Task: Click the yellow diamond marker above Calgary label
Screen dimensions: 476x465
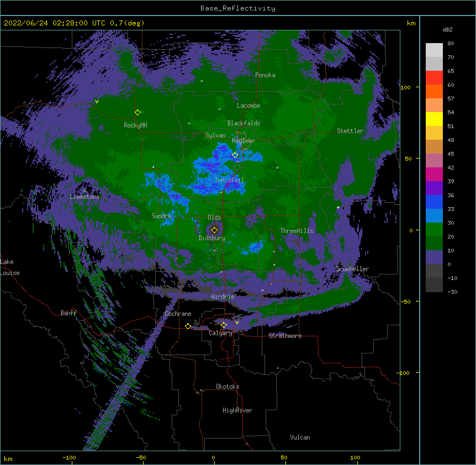Action: [x=224, y=325]
